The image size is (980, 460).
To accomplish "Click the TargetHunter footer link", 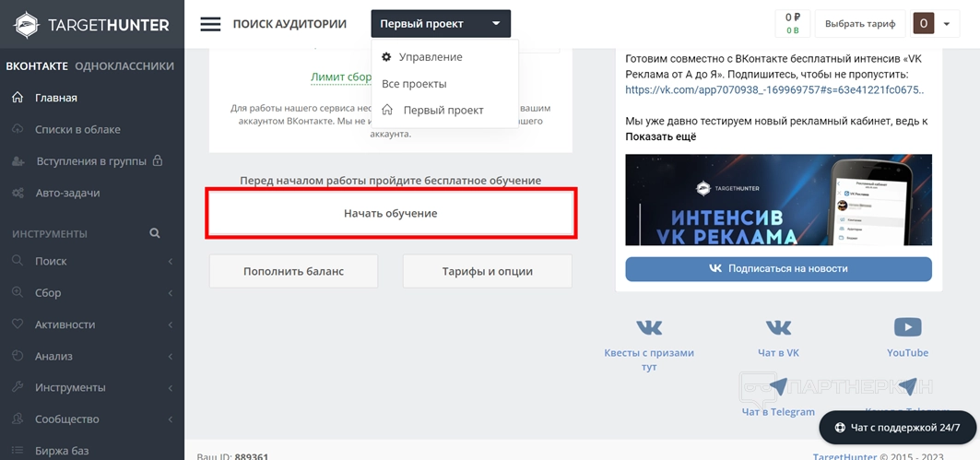I will (x=844, y=456).
